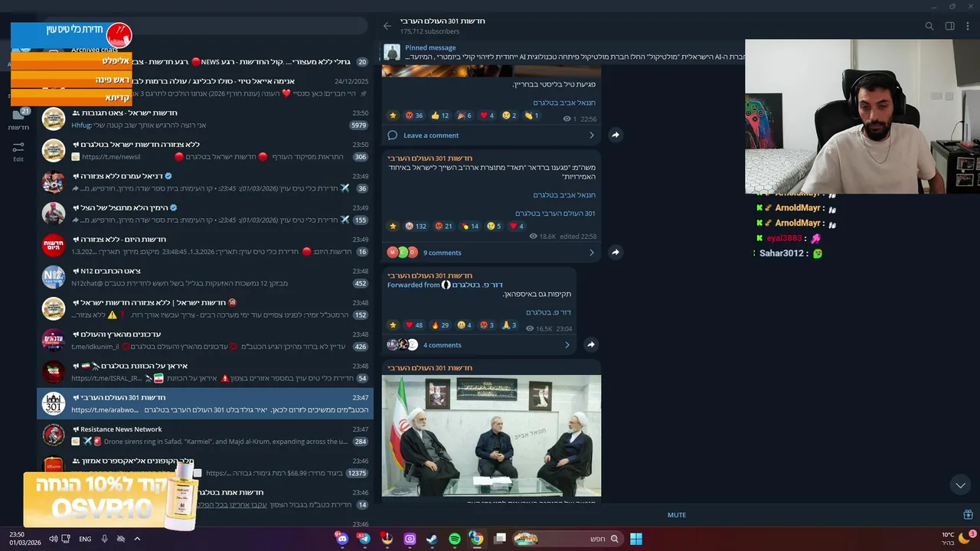This screenshot has width=980, height=551.
Task: Open Chrome from the taskbar
Action: click(476, 539)
